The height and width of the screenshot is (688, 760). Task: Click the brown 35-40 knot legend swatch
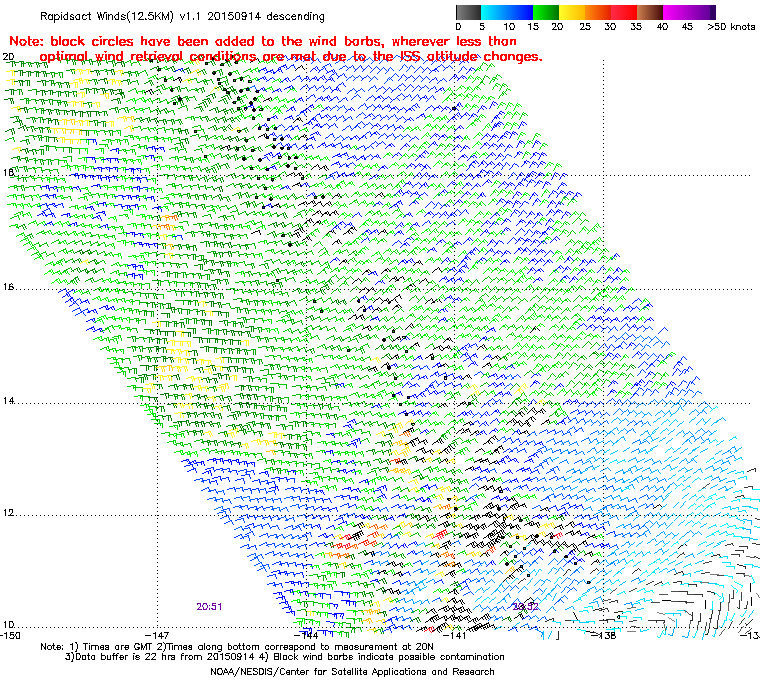pyautogui.click(x=650, y=12)
